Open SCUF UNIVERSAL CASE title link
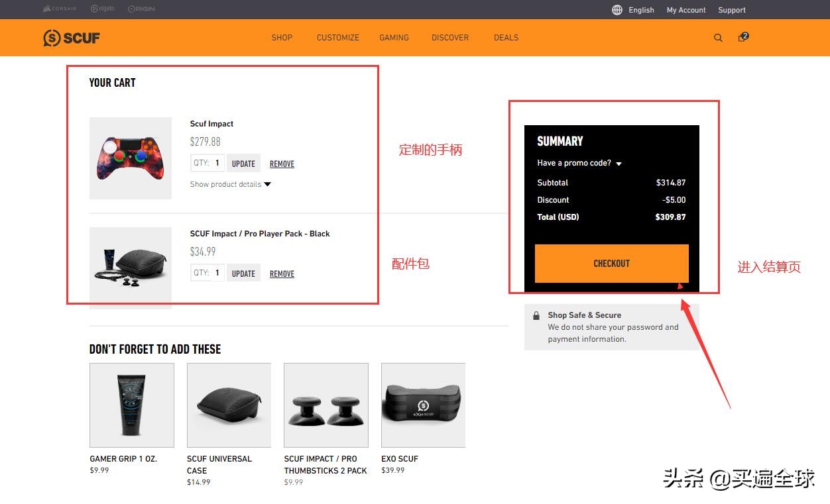 tap(219, 465)
